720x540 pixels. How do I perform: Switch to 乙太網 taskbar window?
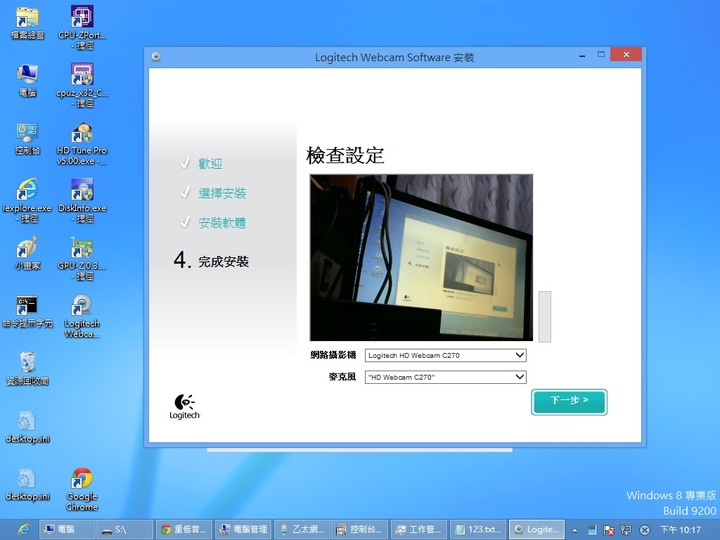pyautogui.click(x=302, y=529)
